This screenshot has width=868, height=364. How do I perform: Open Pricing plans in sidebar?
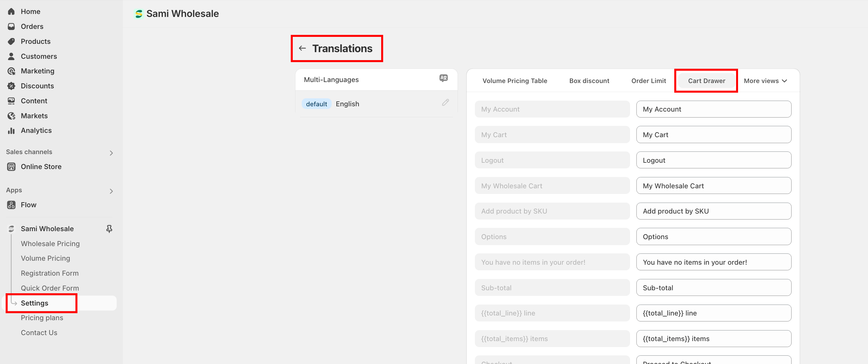coord(42,318)
